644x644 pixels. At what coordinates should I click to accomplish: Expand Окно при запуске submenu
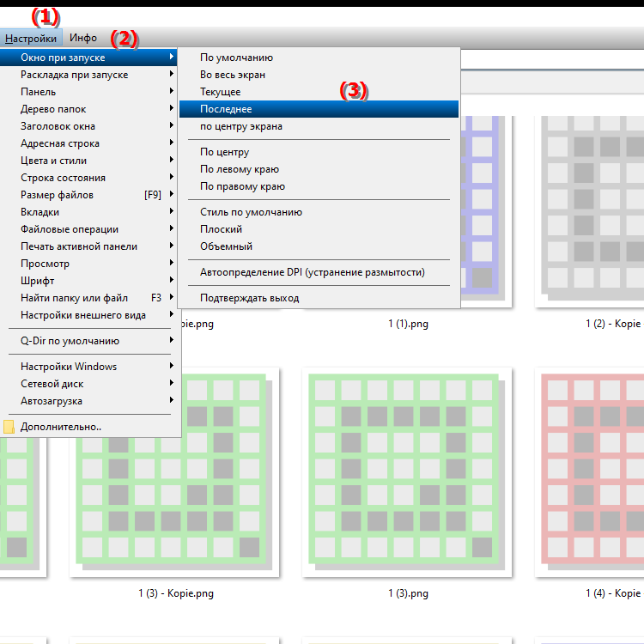[88, 57]
